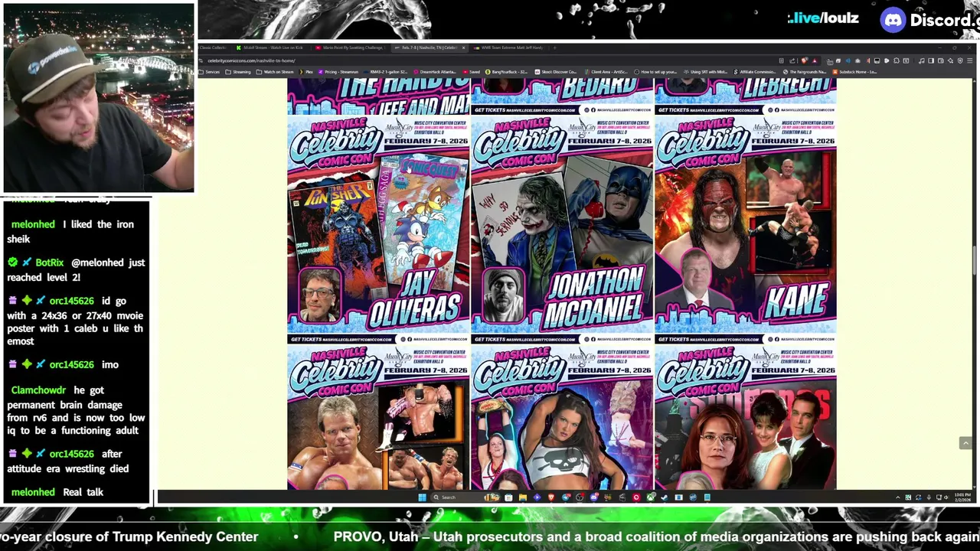
Task: Click the page scroll-to-top arrow button
Action: point(965,443)
